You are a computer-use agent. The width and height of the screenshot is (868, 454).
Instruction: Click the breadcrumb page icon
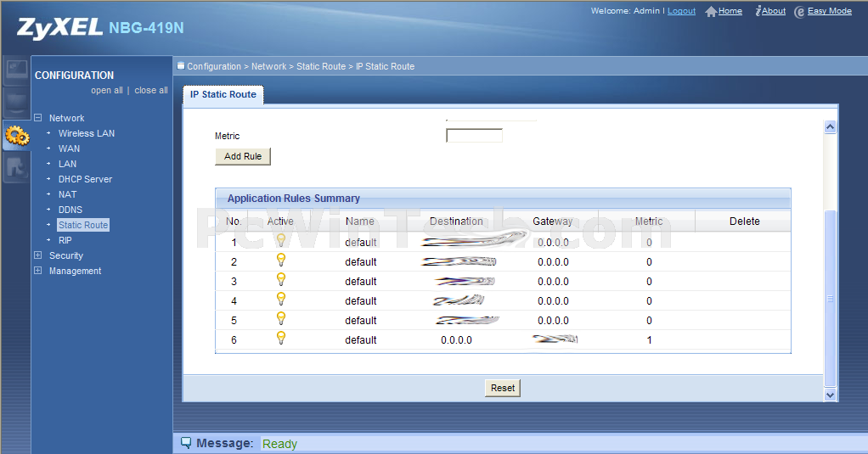[180, 66]
